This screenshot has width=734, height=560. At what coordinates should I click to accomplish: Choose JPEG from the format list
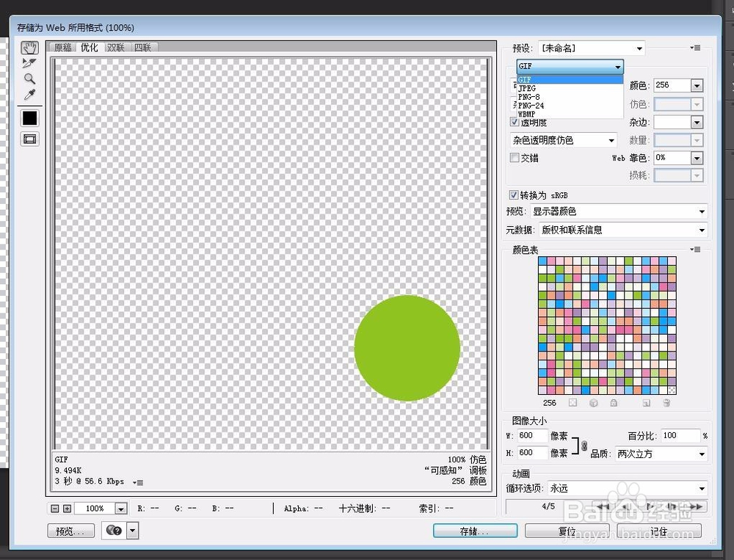point(570,88)
